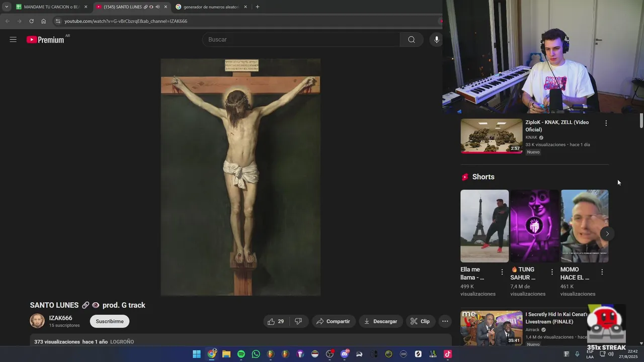Open clock showing 22:42 in taskbar

[x=629, y=354]
